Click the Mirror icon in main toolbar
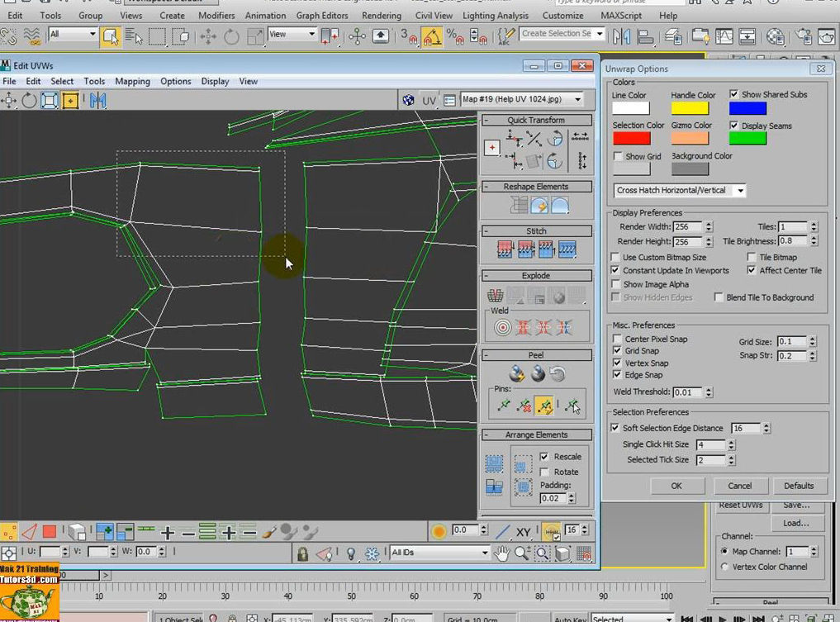 pyautogui.click(x=621, y=36)
